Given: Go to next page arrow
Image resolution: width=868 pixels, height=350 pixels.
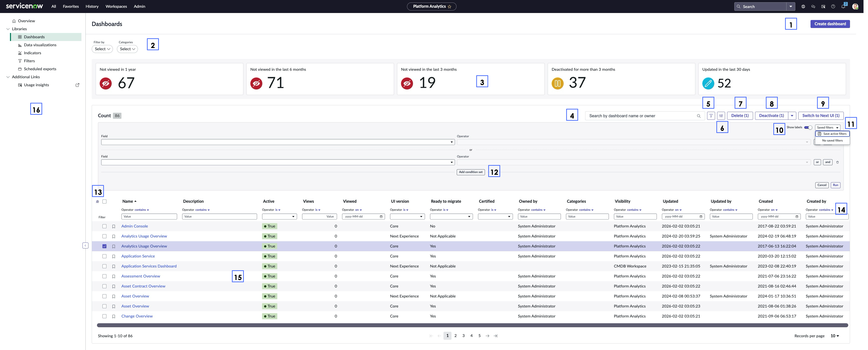Looking at the screenshot, I should click(x=487, y=336).
